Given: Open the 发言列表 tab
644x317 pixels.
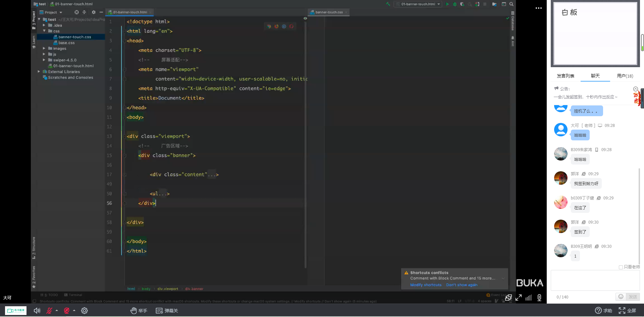Looking at the screenshot, I should [x=566, y=76].
